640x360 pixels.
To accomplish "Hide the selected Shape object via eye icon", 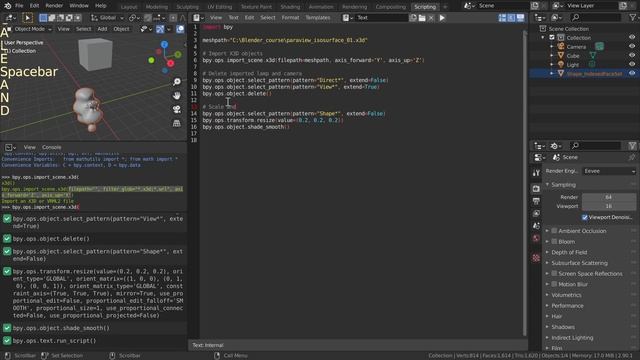I will 632,73.
